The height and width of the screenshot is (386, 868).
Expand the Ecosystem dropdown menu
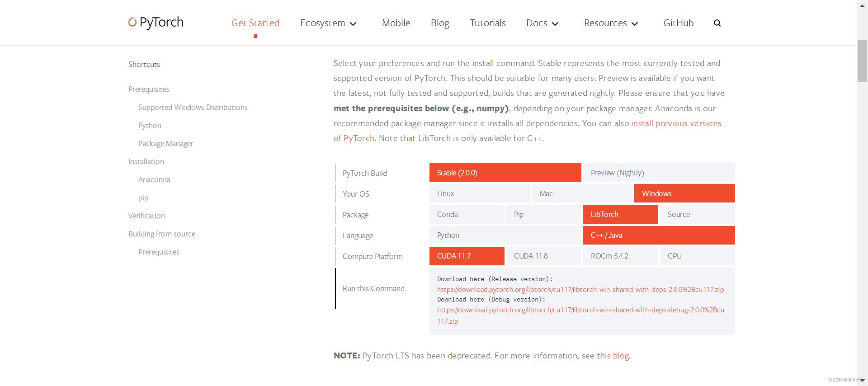click(328, 23)
